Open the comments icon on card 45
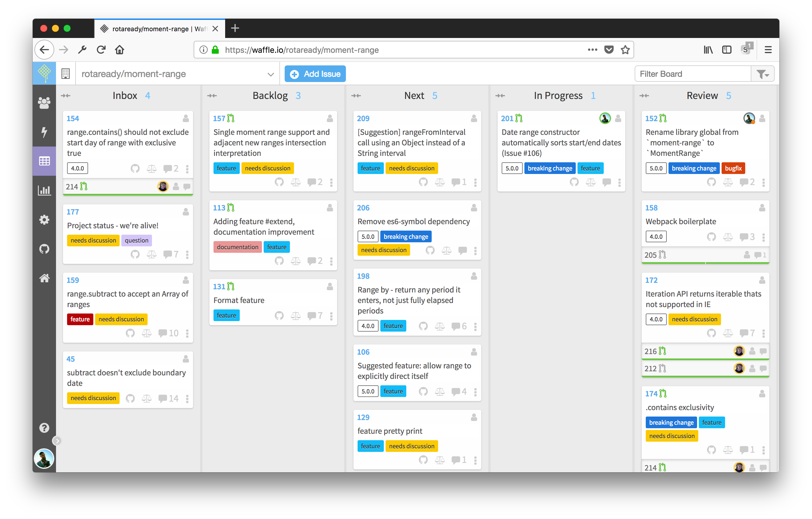This screenshot has height=519, width=812. click(163, 398)
